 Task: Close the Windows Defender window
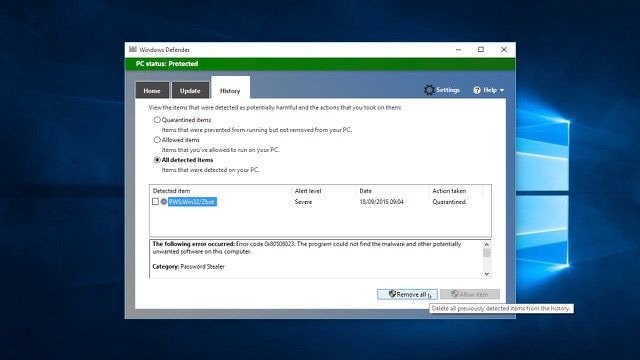[504, 50]
